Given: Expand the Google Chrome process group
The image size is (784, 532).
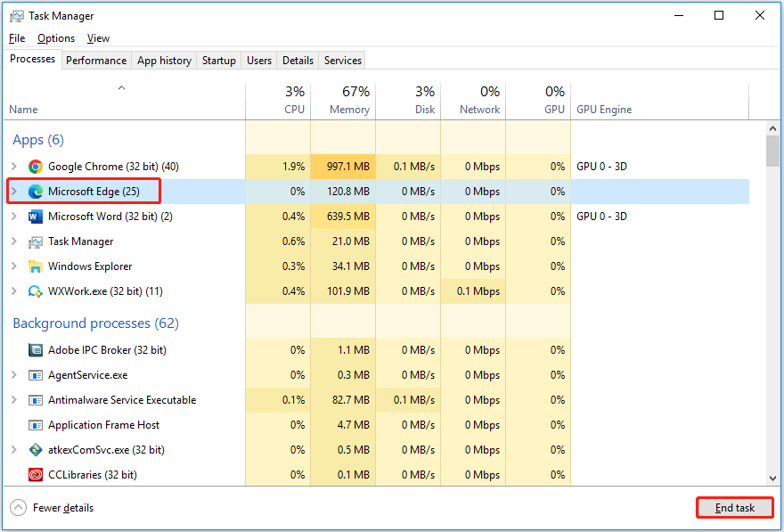Looking at the screenshot, I should click(x=14, y=166).
